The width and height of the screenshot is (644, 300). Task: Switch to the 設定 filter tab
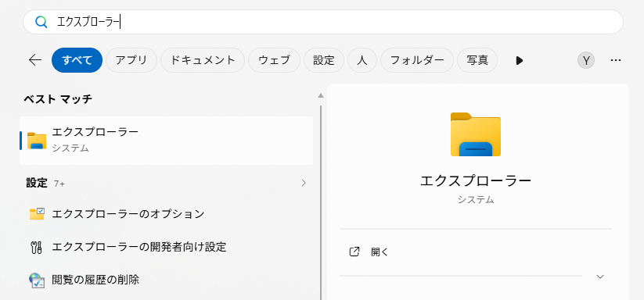pos(324,60)
